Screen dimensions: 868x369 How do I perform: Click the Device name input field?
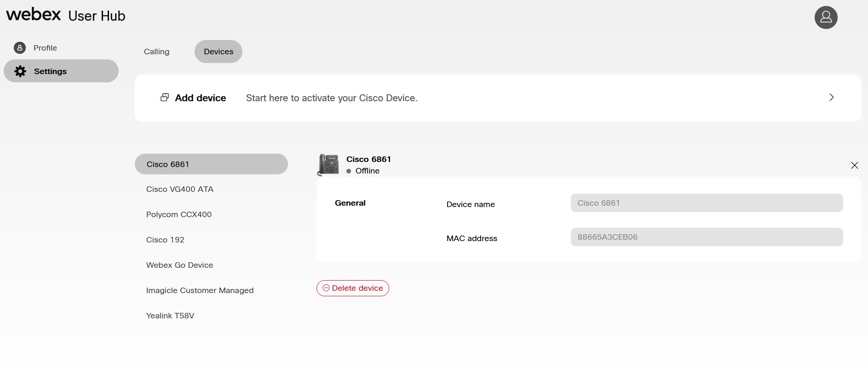pos(707,203)
